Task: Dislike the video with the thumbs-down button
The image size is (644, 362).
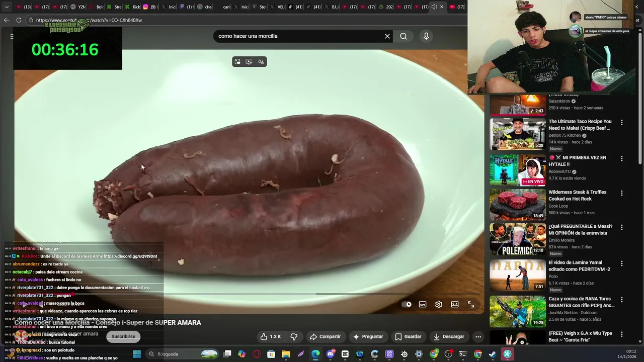Action: coord(294,337)
